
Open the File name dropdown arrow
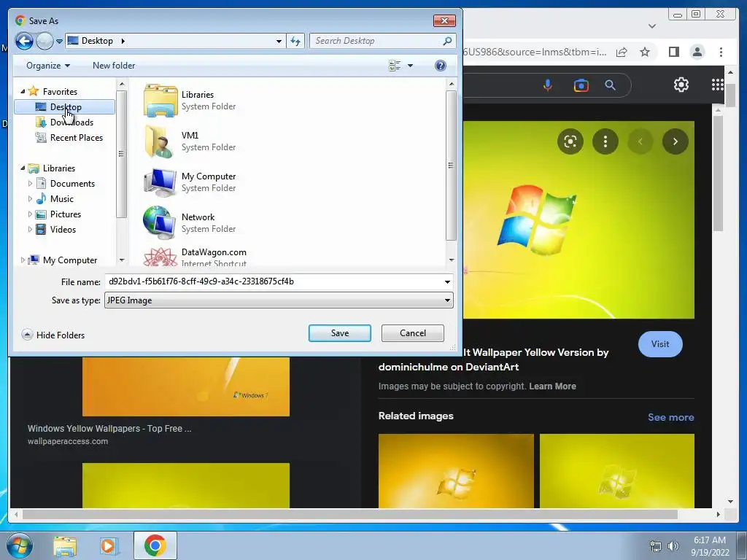447,282
